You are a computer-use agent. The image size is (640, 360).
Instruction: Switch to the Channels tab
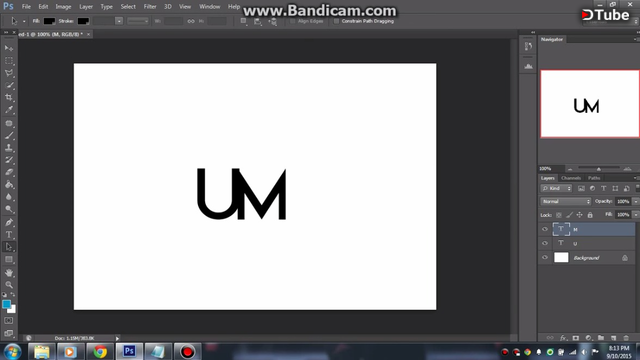pos(571,178)
